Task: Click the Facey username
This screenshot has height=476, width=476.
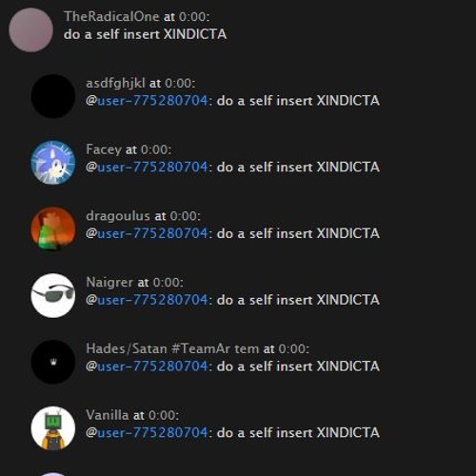Action: point(104,149)
